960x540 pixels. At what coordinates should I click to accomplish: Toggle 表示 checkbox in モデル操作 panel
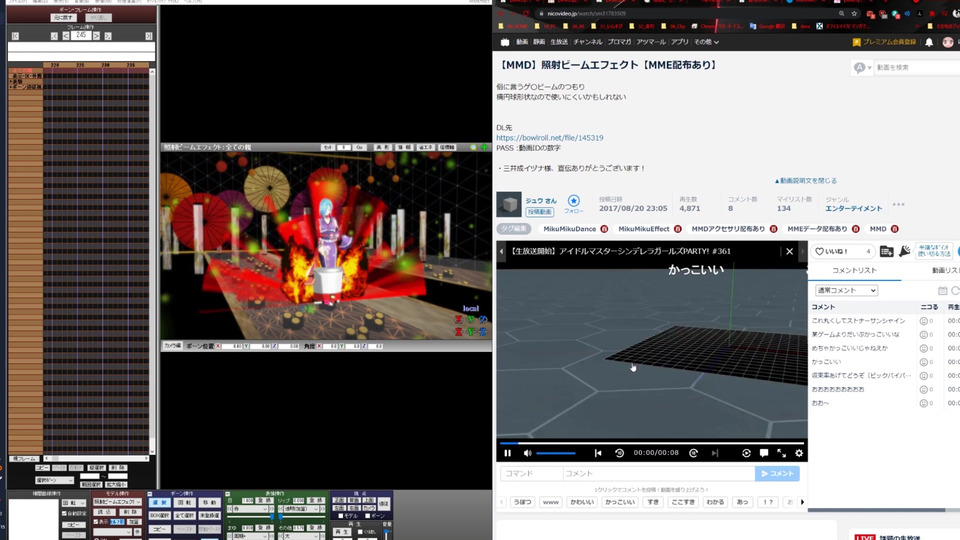point(96,522)
